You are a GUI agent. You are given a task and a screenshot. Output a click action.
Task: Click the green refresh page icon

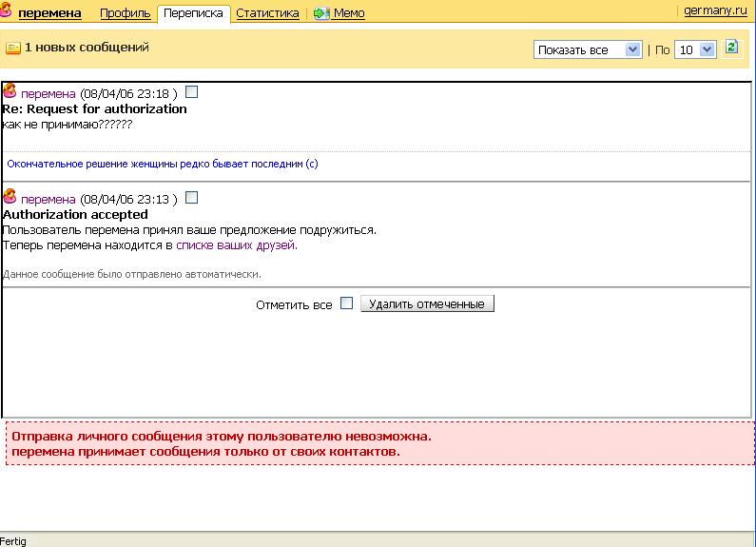click(x=731, y=48)
